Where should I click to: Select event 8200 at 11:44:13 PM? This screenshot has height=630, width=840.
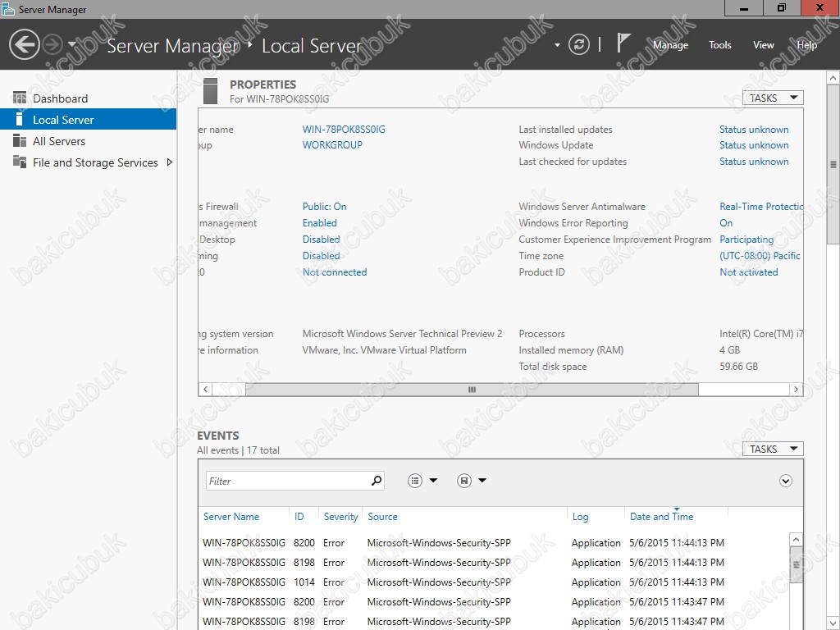click(494, 543)
